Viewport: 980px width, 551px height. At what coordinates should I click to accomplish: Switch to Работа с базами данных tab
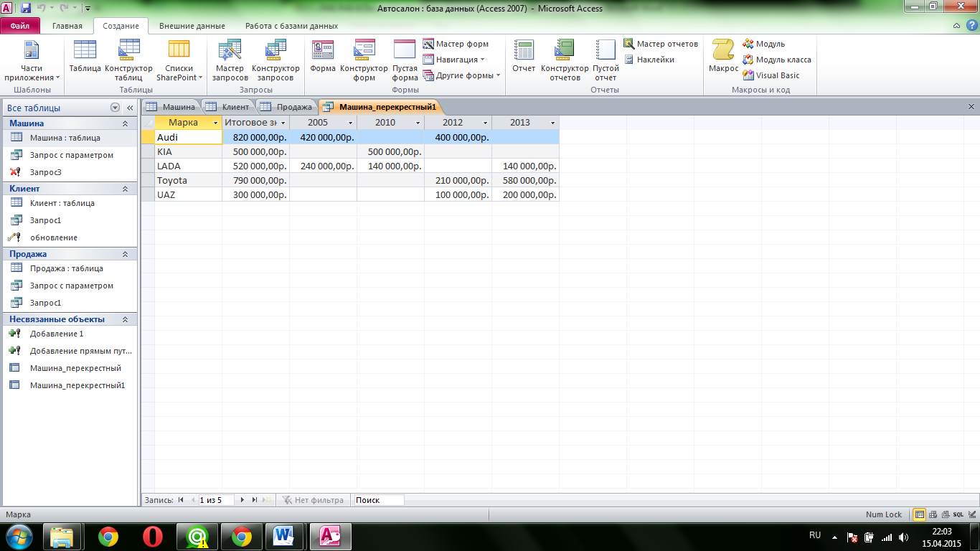(291, 26)
